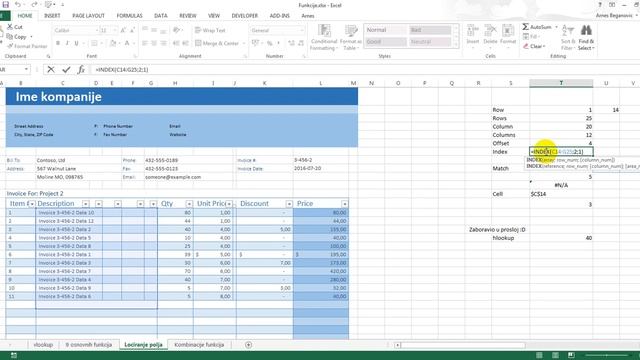Select the #N/A cell
Screen dimensions: 640x360
coord(561,185)
